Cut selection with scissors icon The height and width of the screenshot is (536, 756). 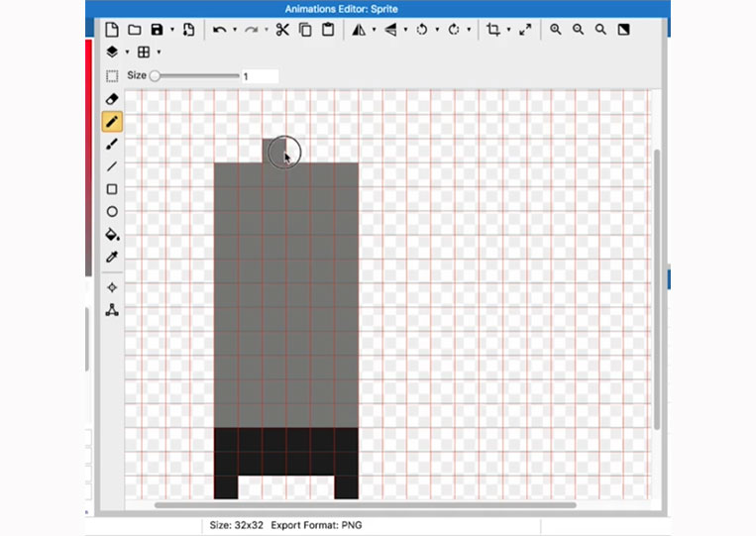pos(282,30)
